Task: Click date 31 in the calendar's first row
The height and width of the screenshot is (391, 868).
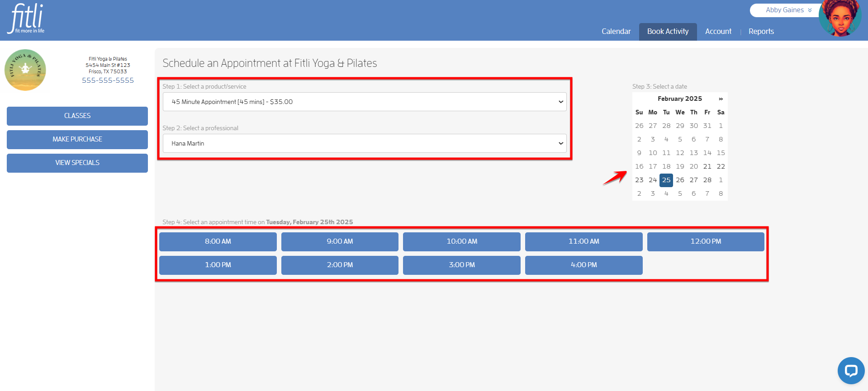Action: [x=707, y=126]
